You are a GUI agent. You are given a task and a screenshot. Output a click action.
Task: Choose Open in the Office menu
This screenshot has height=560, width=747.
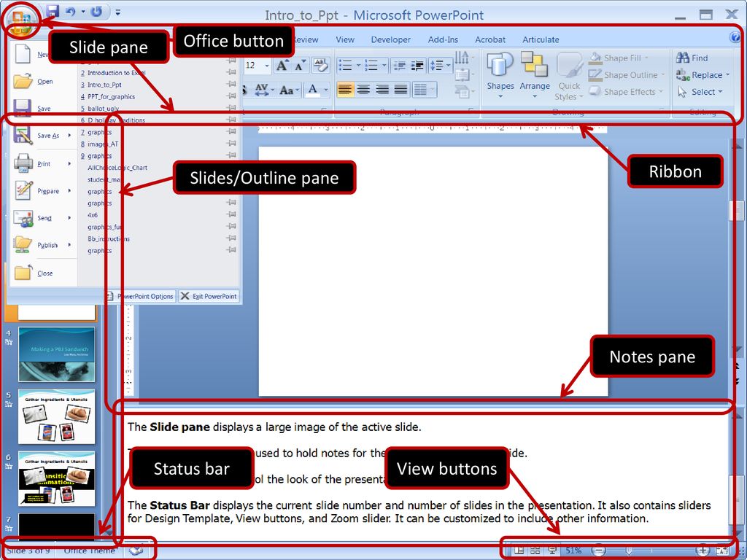pos(43,82)
